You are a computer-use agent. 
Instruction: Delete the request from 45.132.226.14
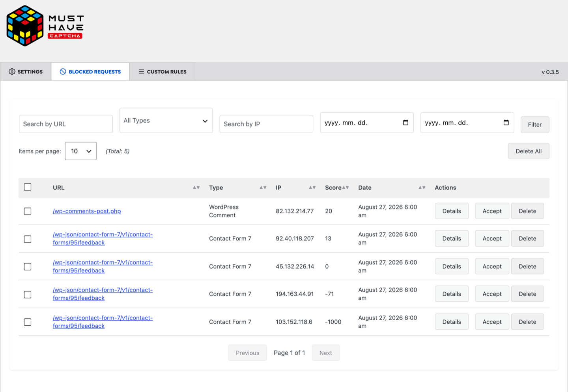[527, 266]
